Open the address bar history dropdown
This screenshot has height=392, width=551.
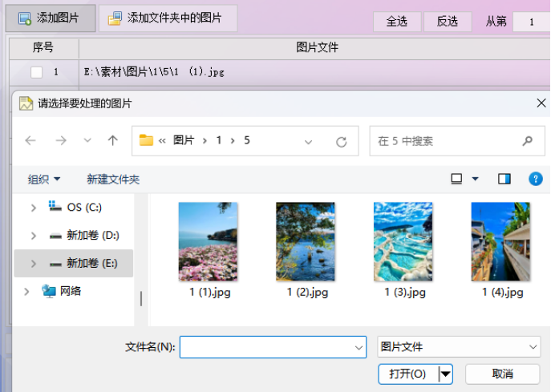click(308, 142)
